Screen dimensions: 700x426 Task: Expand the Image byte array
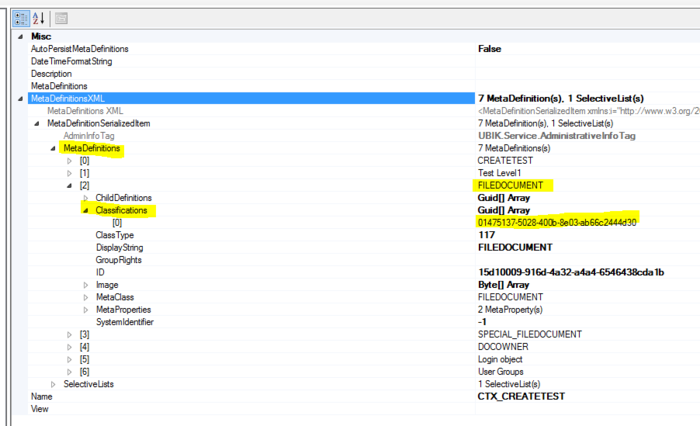click(x=86, y=285)
